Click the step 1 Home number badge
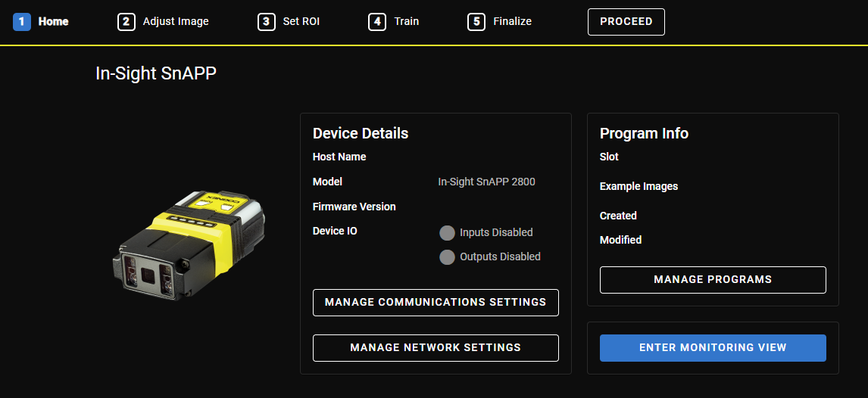The image size is (868, 398). [x=22, y=22]
